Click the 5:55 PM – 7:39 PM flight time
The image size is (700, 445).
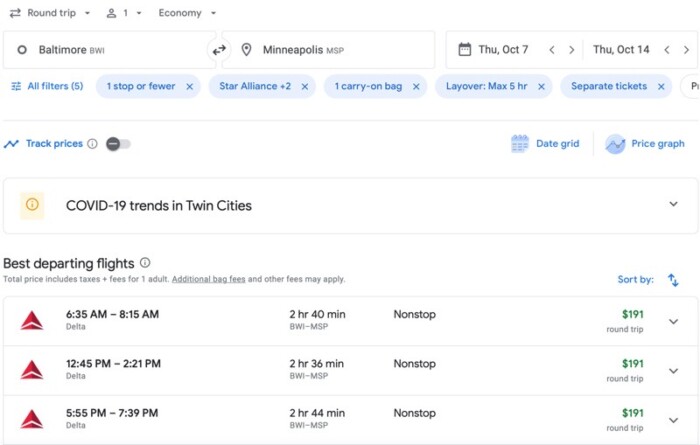pos(112,413)
